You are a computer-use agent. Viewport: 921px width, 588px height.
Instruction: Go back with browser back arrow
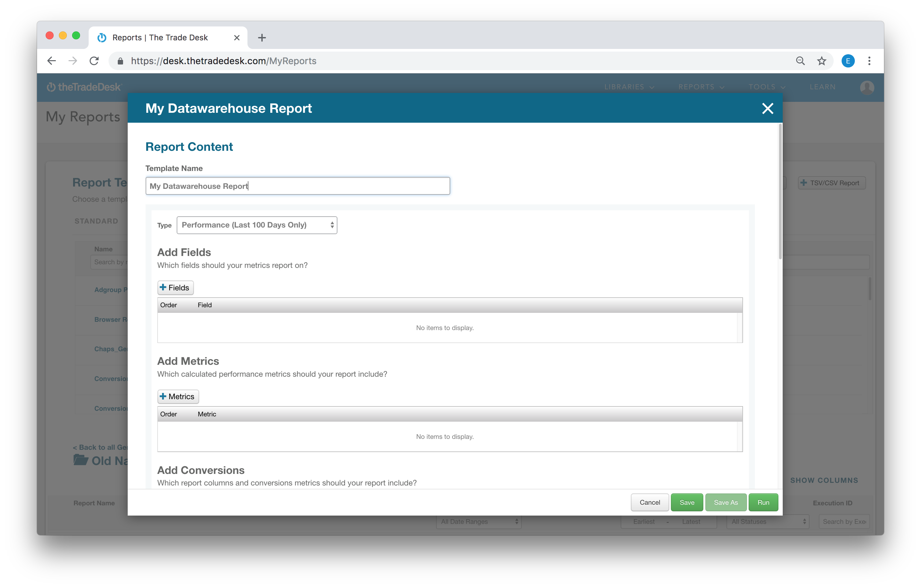(x=52, y=61)
